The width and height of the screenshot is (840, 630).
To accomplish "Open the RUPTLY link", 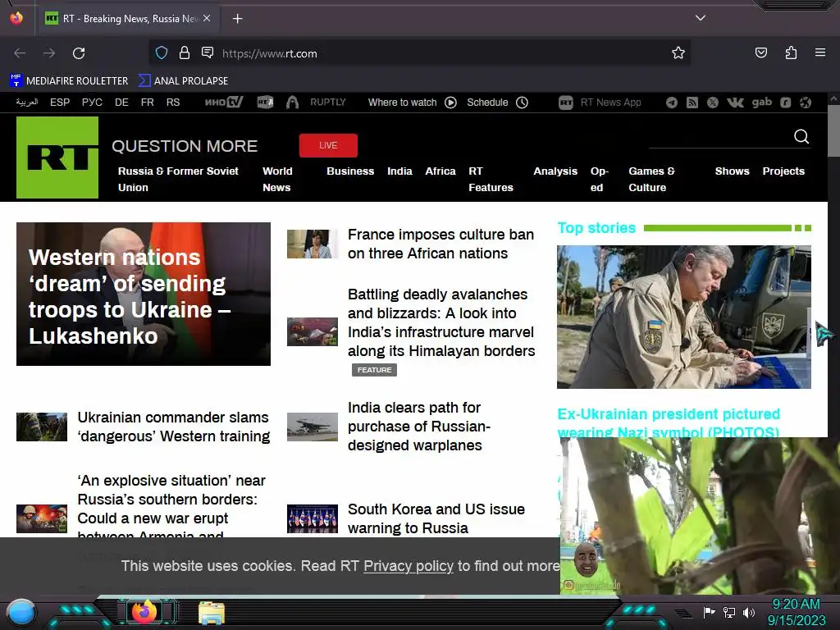I will click(x=328, y=102).
